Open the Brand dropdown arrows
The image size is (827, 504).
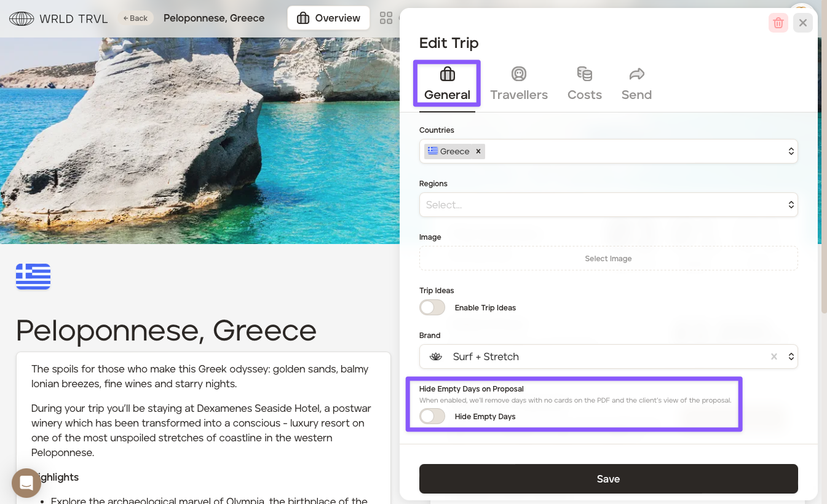(791, 356)
